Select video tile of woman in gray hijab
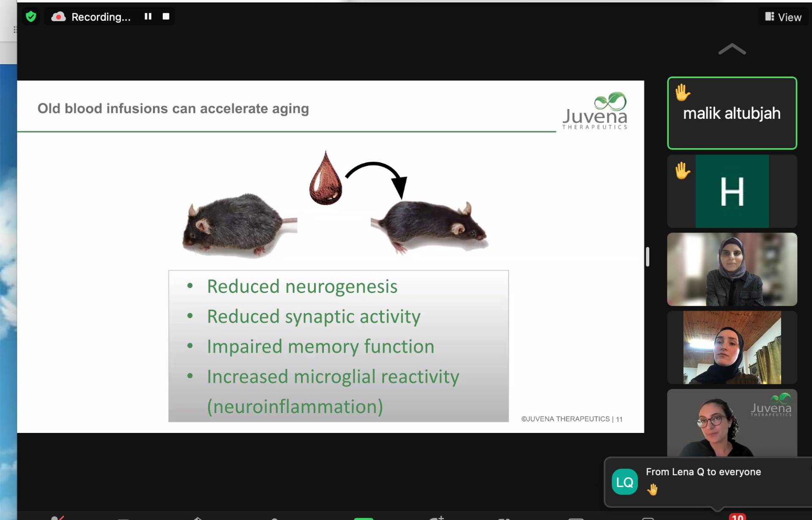Screen dimensions: 812x520 click(x=732, y=269)
